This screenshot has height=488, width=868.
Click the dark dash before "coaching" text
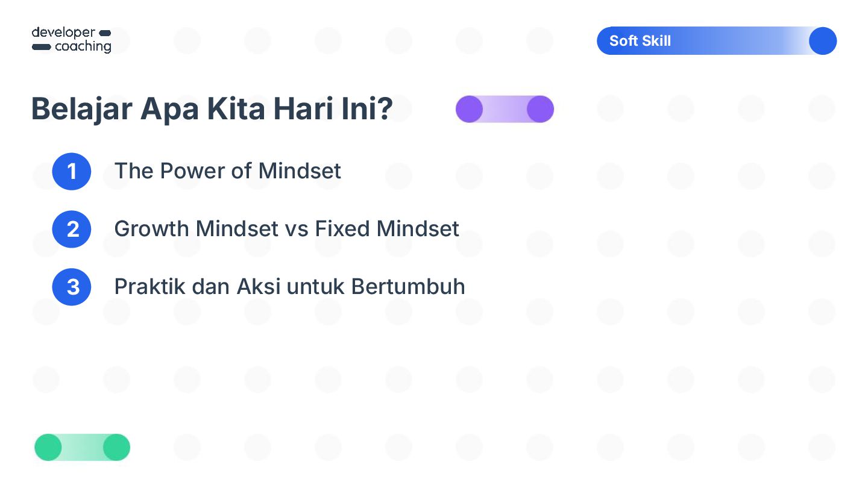(x=41, y=46)
